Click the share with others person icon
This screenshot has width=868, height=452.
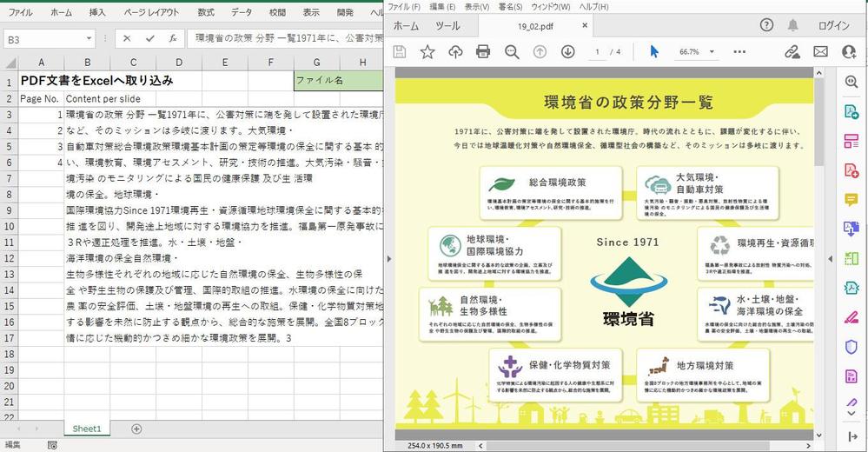(x=849, y=52)
